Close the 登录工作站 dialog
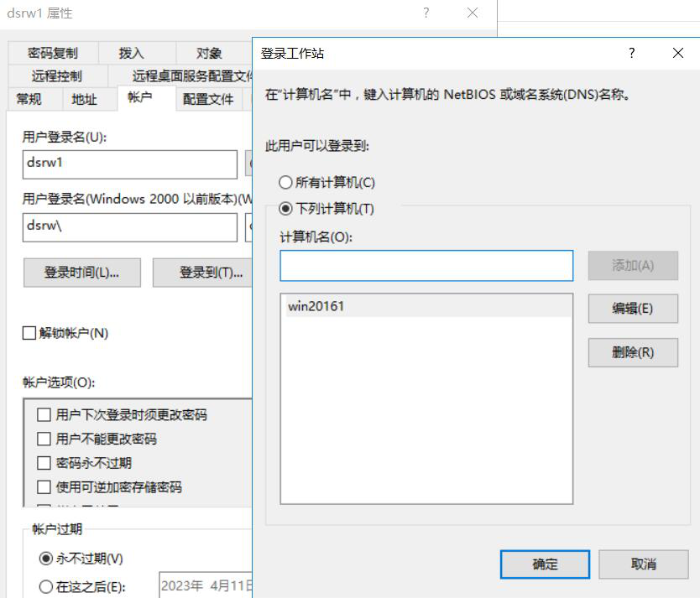The height and width of the screenshot is (598, 700). pyautogui.click(x=677, y=53)
